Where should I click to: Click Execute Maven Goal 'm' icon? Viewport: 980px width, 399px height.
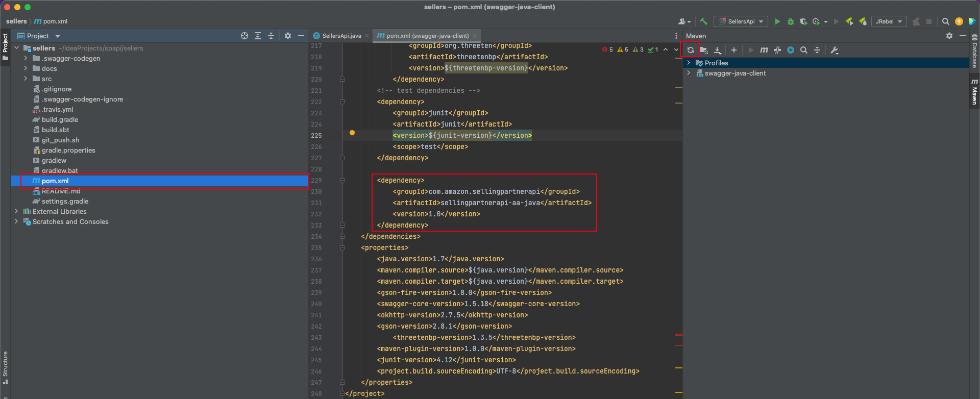[764, 50]
